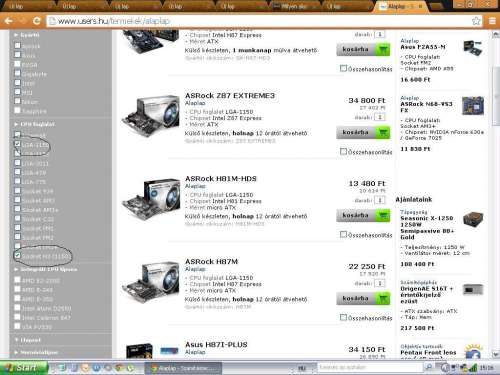This screenshot has width=500, height=375.
Task: Click the quantity field for ASRock Z87 EXTREME3
Action: [x=379, y=117]
